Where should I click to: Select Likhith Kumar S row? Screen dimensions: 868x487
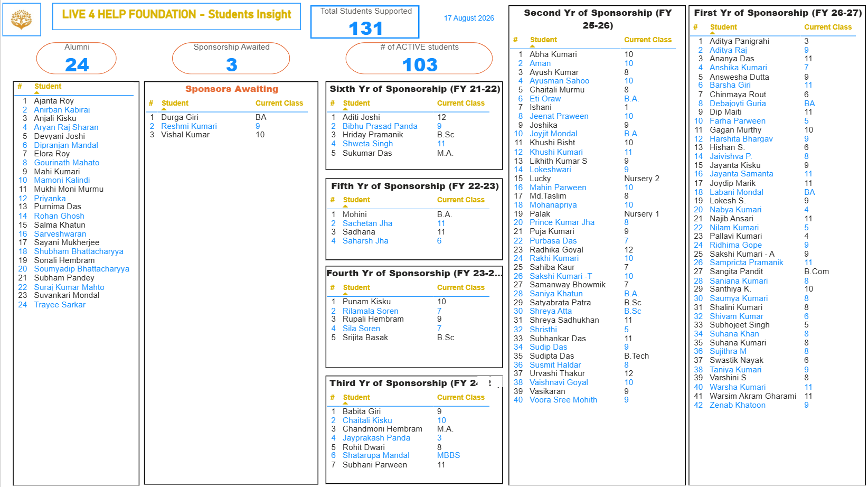(594, 161)
